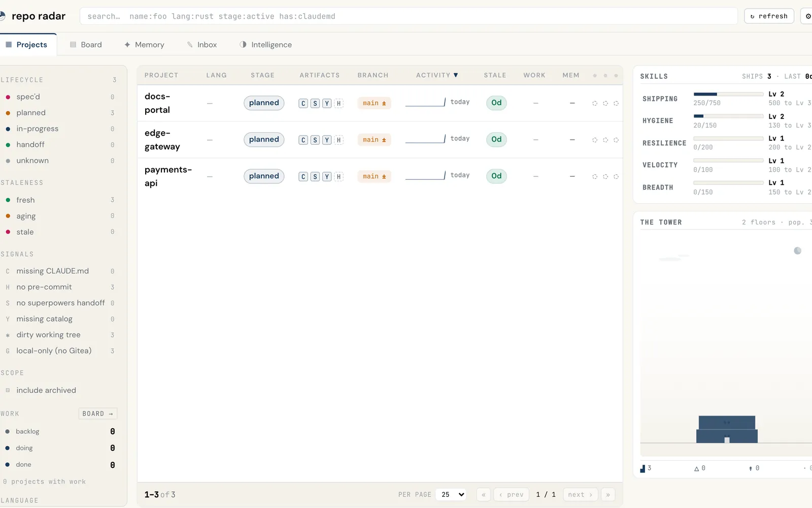Toggle the stale staleness filter
812x508 pixels.
pos(60,232)
